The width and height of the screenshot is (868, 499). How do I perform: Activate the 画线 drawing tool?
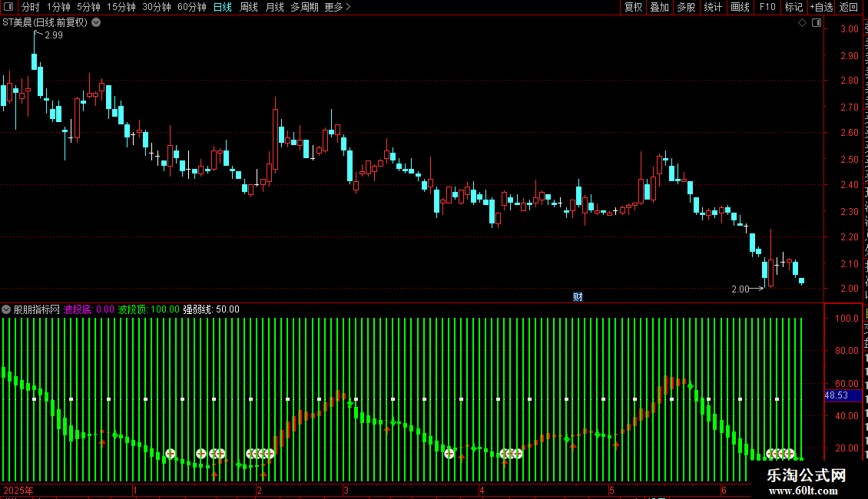point(740,7)
